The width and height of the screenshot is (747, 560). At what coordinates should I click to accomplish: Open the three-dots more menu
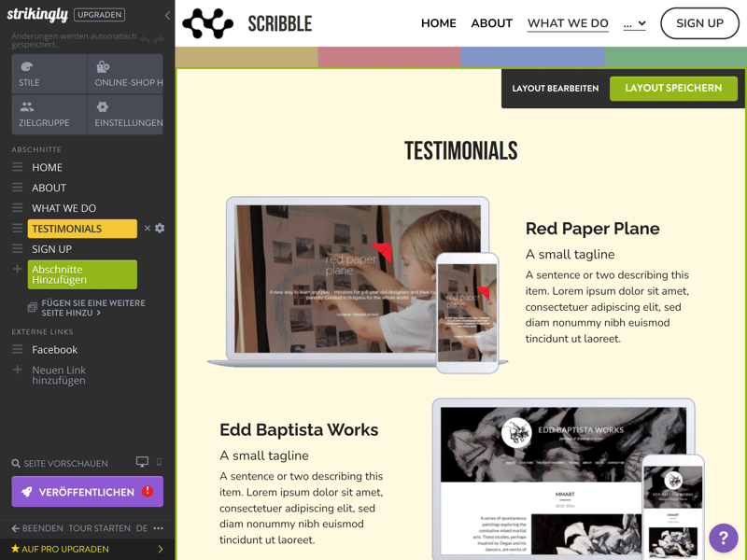(158, 528)
